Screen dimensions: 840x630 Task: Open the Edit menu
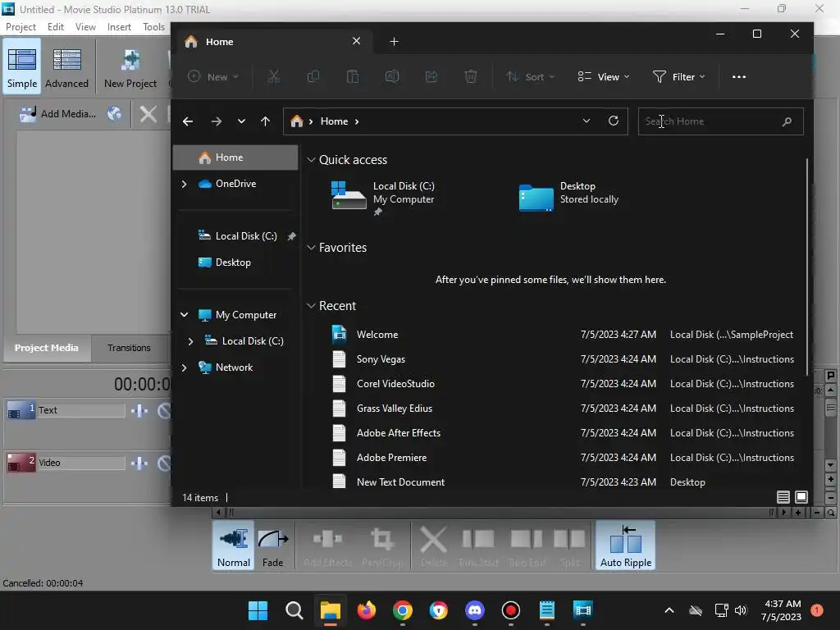pos(56,27)
